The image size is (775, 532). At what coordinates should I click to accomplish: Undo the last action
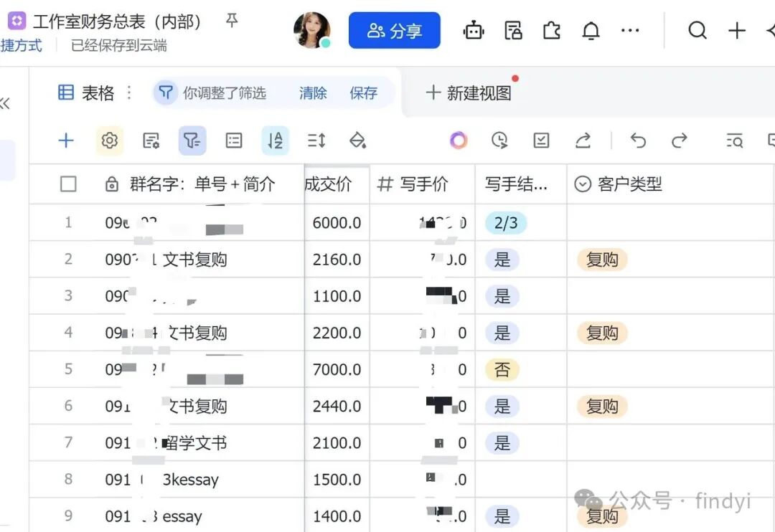638,141
